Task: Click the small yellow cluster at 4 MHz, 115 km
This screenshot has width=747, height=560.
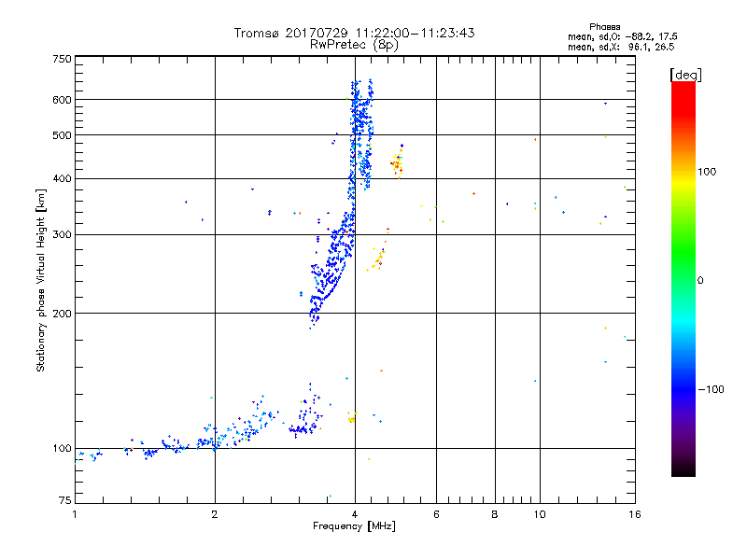Action: coord(352,417)
